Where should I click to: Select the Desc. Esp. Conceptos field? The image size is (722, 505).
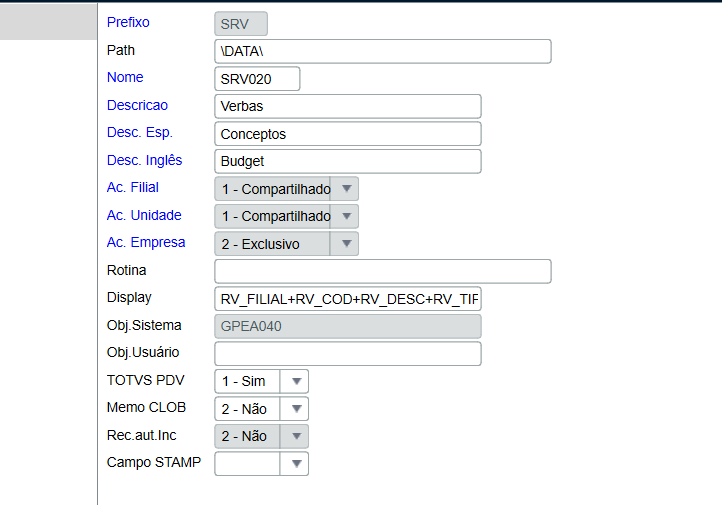pyautogui.click(x=347, y=134)
